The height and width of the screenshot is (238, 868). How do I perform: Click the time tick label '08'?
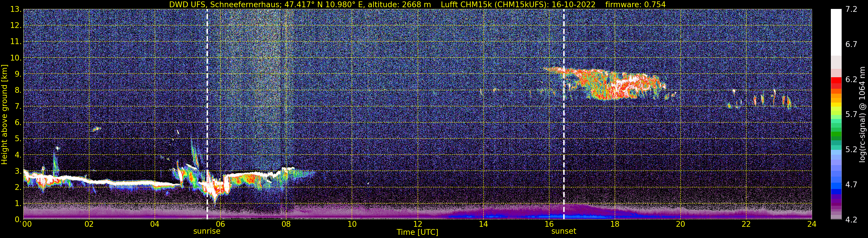pyautogui.click(x=286, y=224)
